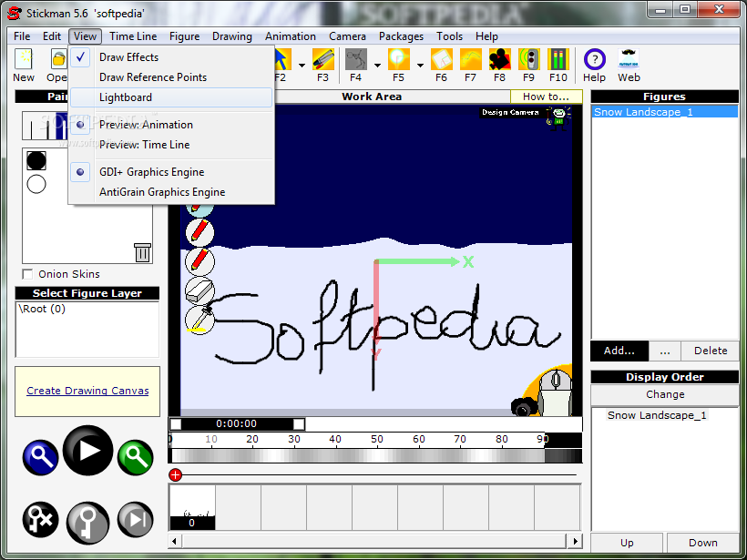Click the mouse illustration in the work area corner
The image size is (747, 560).
pos(556,392)
